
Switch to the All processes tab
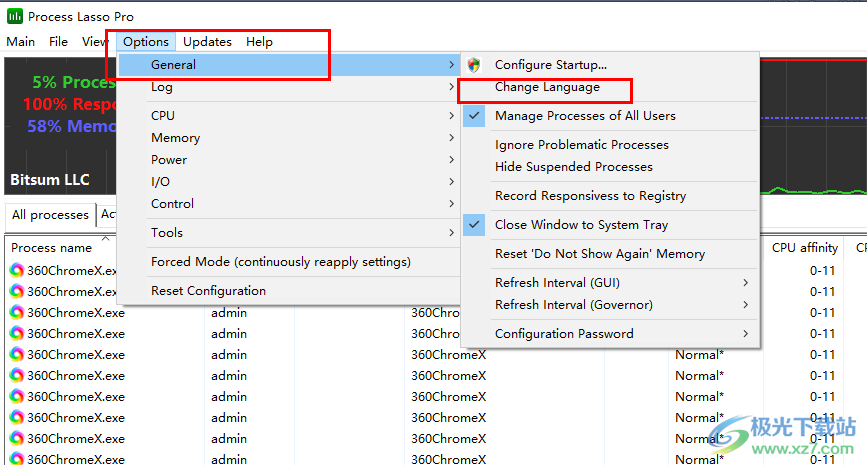click(x=50, y=215)
